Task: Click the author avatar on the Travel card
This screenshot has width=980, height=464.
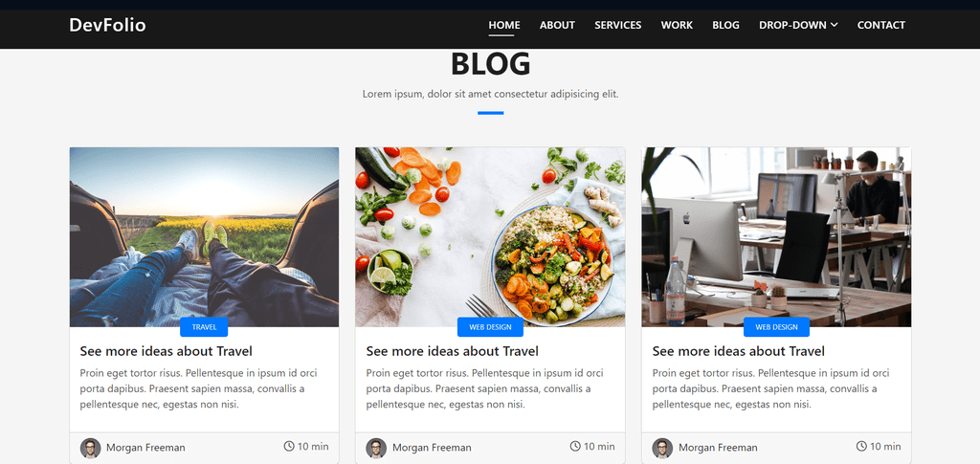Action: [91, 448]
